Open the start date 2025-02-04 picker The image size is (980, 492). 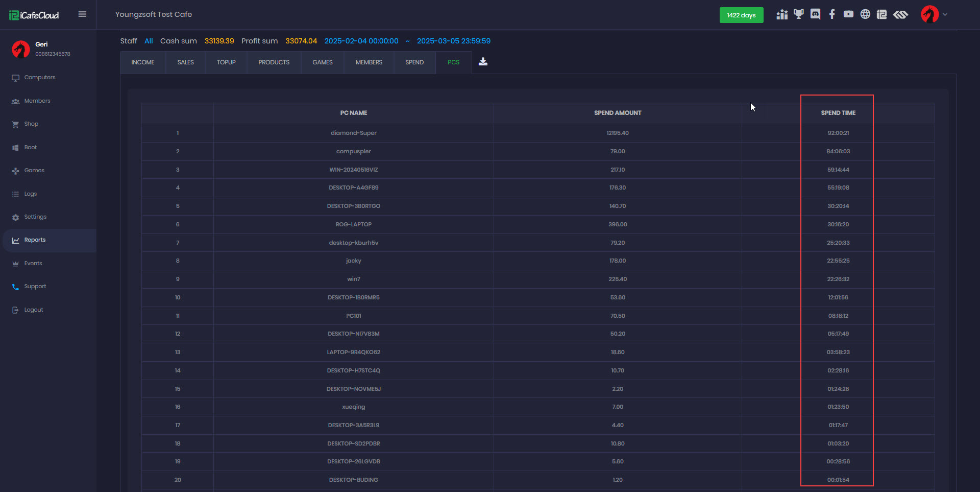(x=361, y=41)
